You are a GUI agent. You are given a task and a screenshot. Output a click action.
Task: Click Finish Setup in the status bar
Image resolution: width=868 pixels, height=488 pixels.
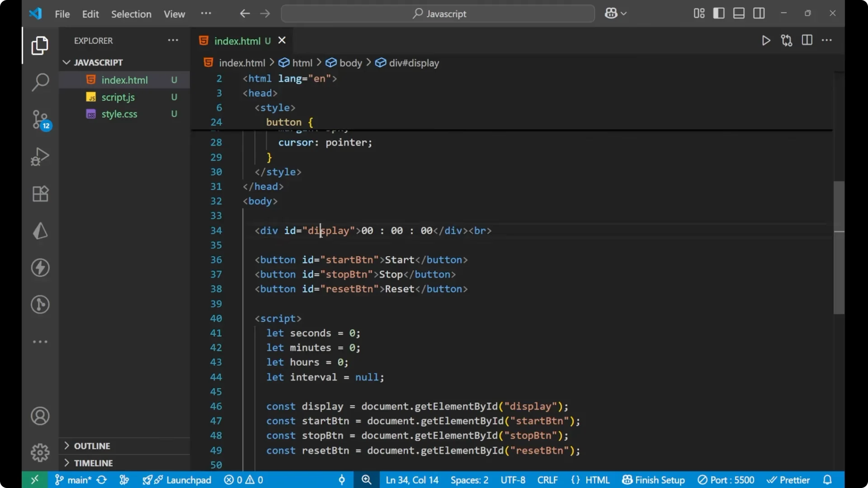point(653,480)
